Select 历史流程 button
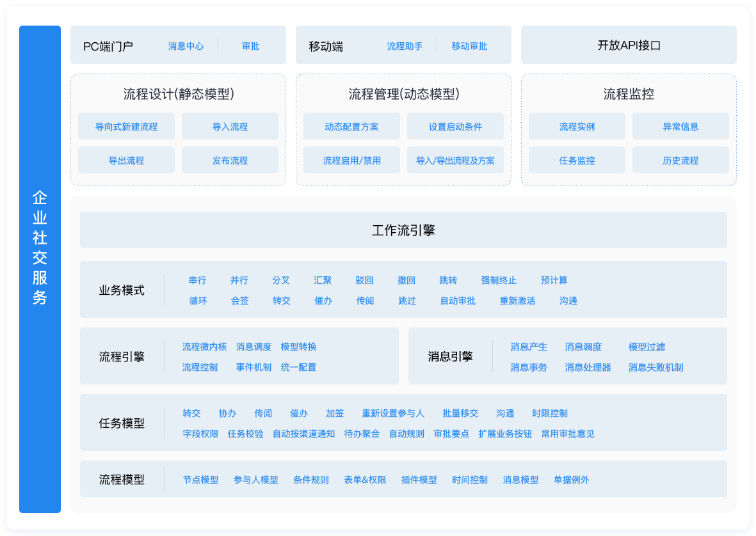Screen dimensions: 756x536 pos(680,160)
